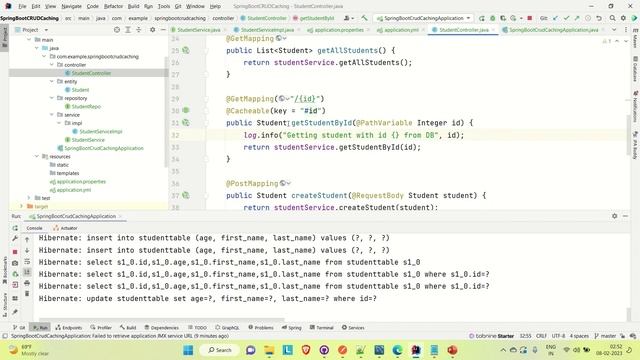Collapse the entity folder in project tree
Viewport: 640px width, 360px height.
(52, 81)
